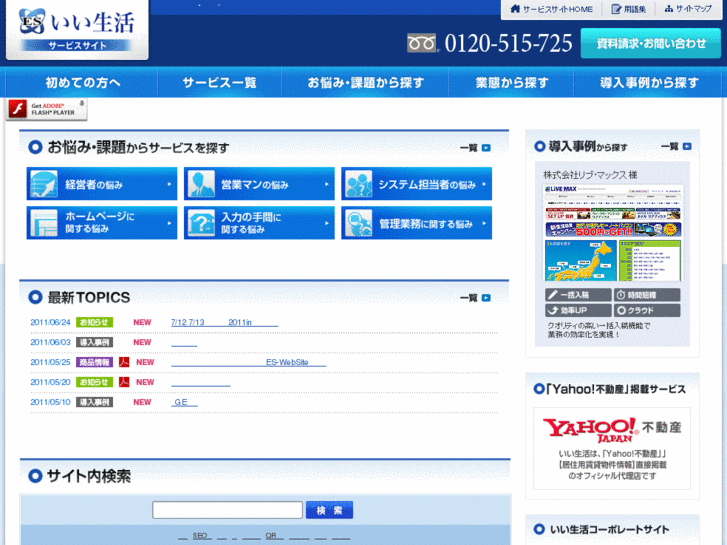Image resolution: width=727 pixels, height=545 pixels.
Task: Click PDF icon on 2011/05/20 row
Action: 124,382
